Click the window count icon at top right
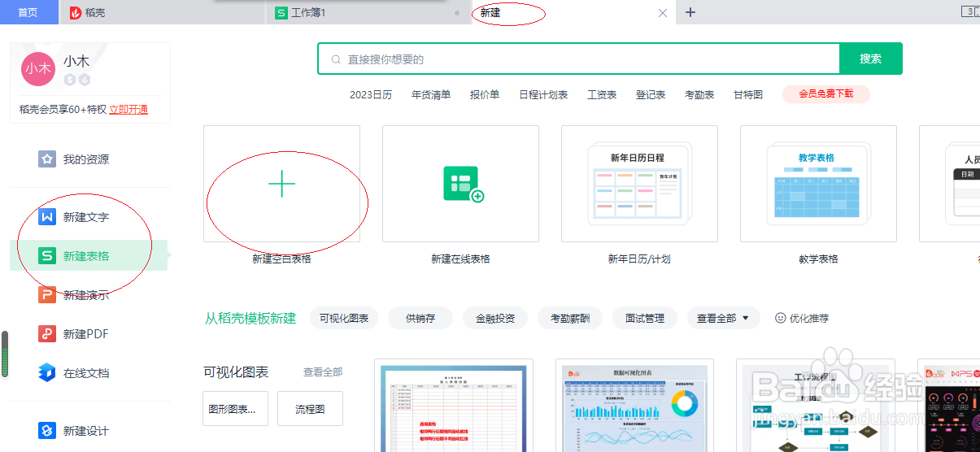This screenshot has height=452, width=980. click(969, 11)
